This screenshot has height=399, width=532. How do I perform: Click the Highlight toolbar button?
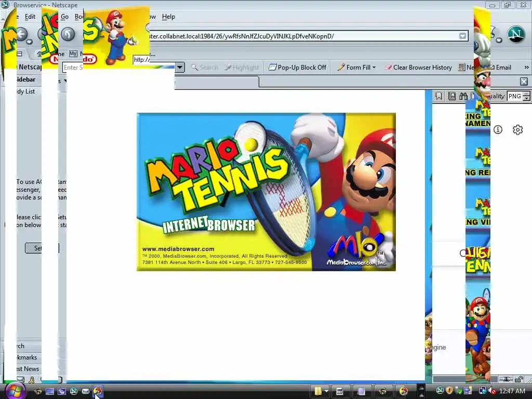pyautogui.click(x=242, y=68)
